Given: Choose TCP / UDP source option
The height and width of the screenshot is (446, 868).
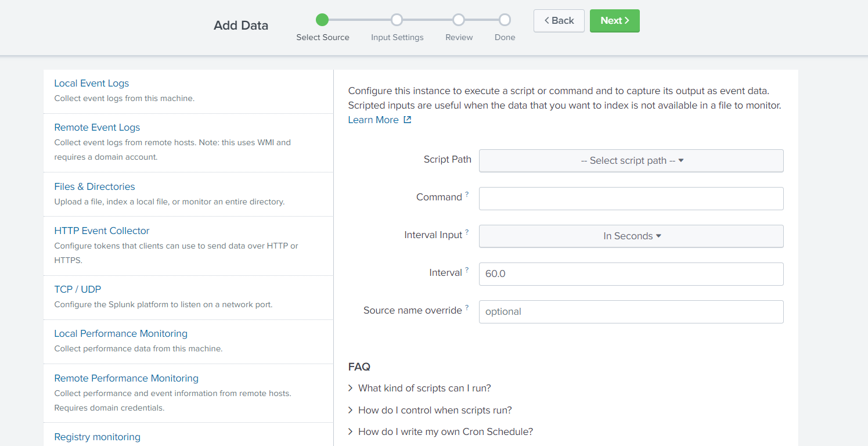Looking at the screenshot, I should click(x=78, y=290).
